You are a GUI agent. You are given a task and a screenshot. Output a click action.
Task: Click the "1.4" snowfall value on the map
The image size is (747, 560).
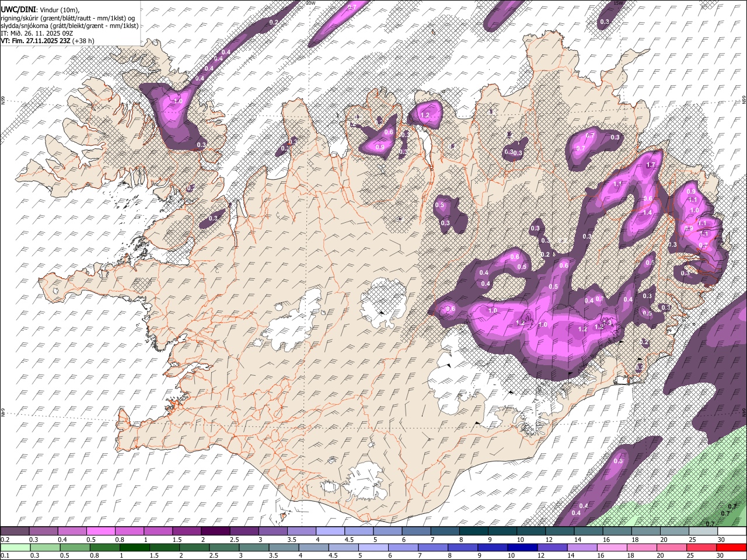[x=647, y=213]
